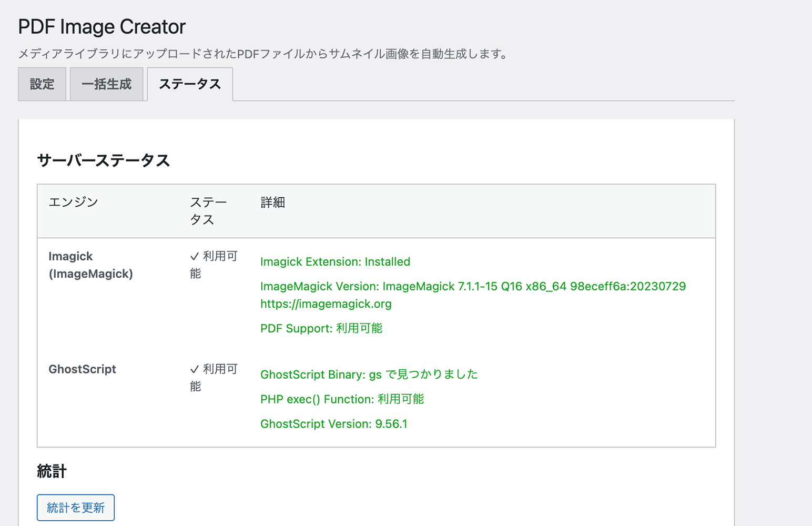Click the ステータス column header

[x=208, y=210]
